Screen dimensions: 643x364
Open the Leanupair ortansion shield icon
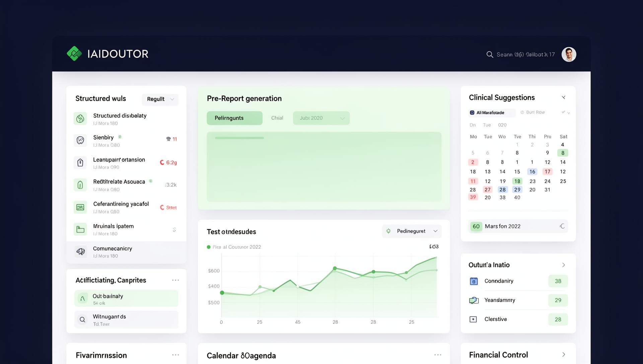(x=80, y=163)
